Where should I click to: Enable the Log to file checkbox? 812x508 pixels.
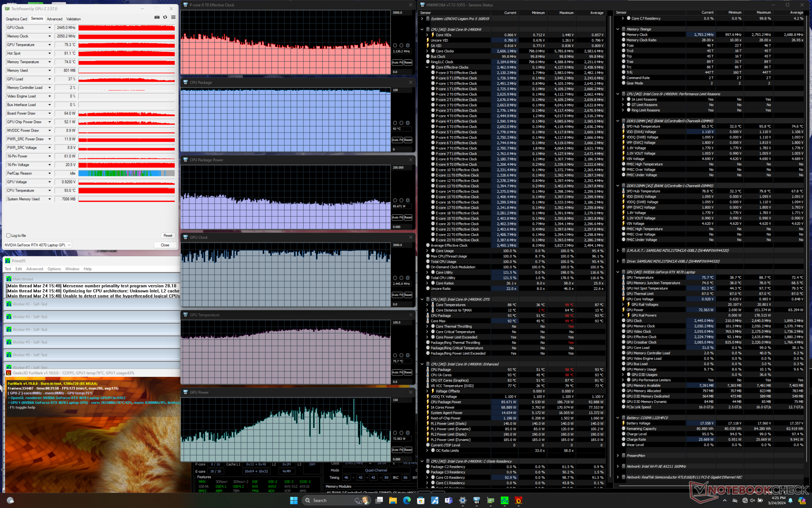point(8,235)
